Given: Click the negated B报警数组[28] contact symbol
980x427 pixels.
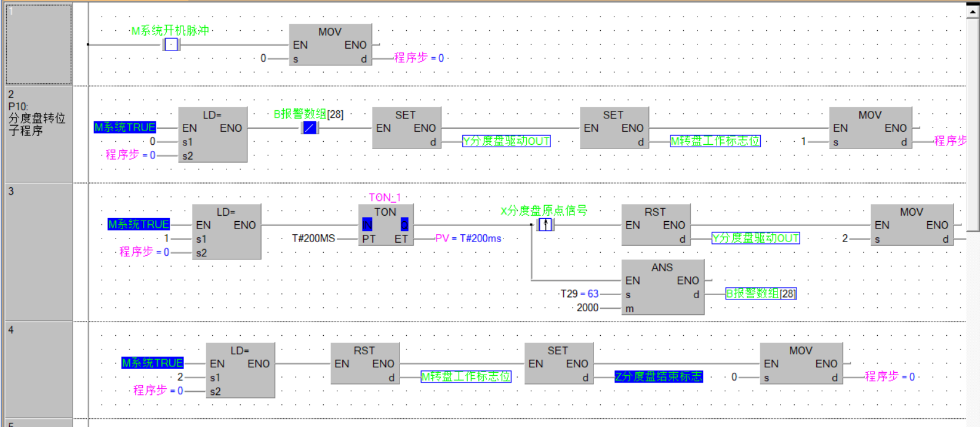Looking at the screenshot, I should point(309,128).
